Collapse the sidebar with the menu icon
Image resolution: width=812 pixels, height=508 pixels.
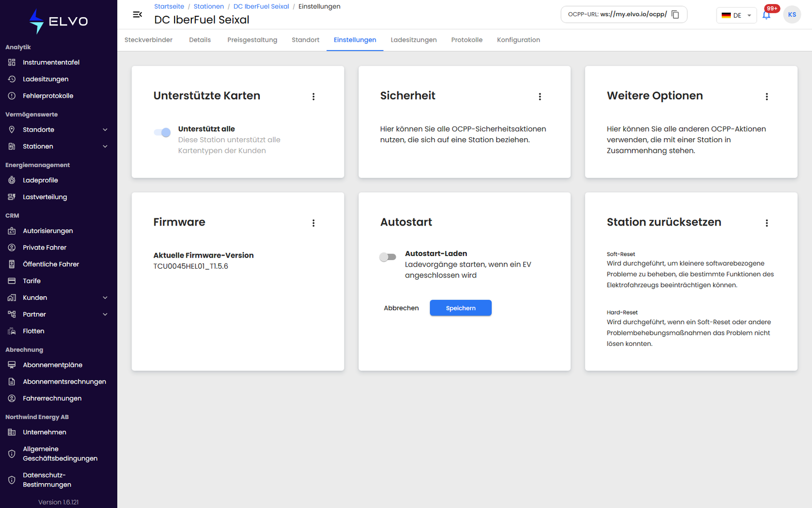pos(137,15)
